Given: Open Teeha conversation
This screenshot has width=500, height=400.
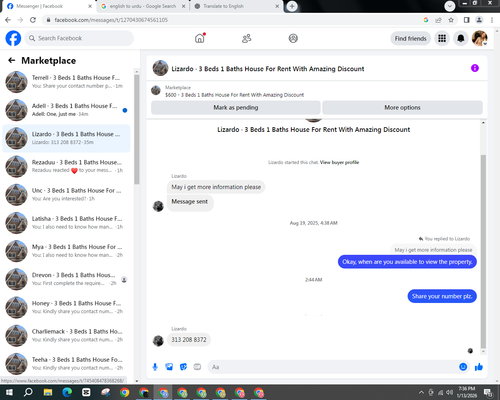Looking at the screenshot, I should point(66,364).
